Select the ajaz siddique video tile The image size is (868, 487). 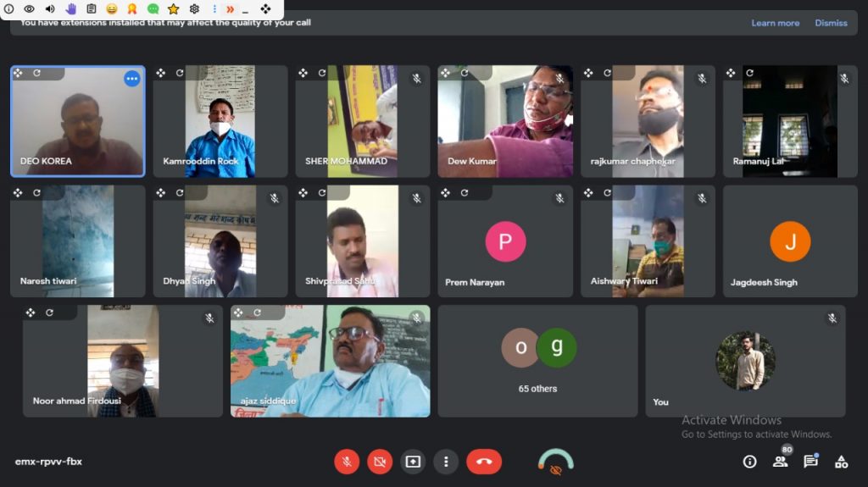330,361
